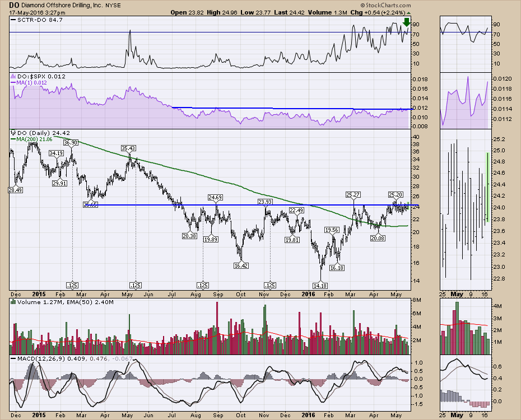Click the 35.43 May peak price label

point(128,148)
